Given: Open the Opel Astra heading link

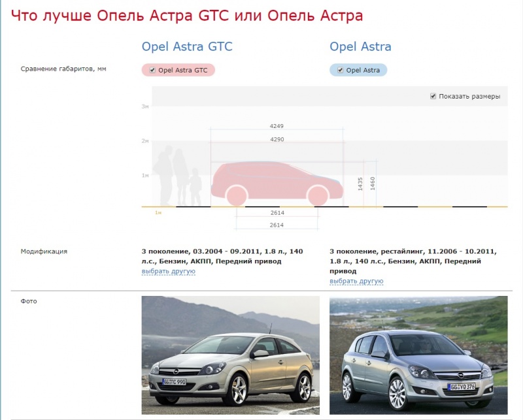Looking at the screenshot, I should point(360,46).
